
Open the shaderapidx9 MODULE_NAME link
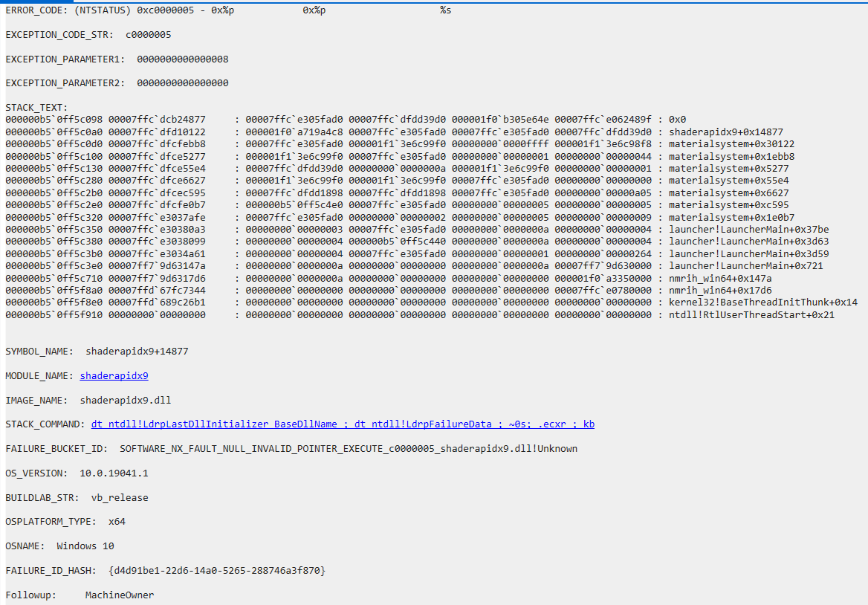coord(114,376)
